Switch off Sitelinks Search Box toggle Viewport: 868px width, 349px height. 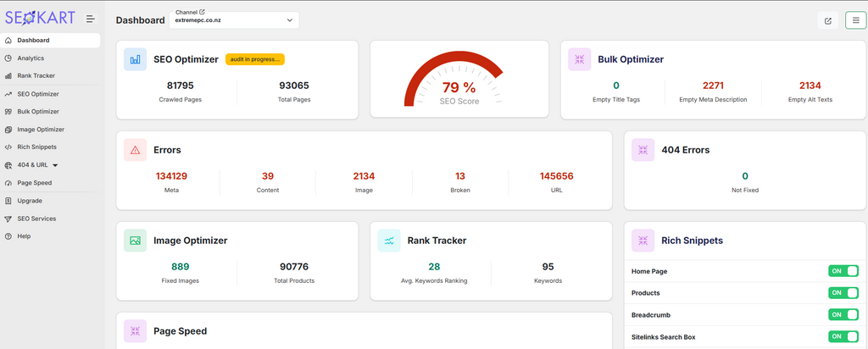[x=843, y=336]
